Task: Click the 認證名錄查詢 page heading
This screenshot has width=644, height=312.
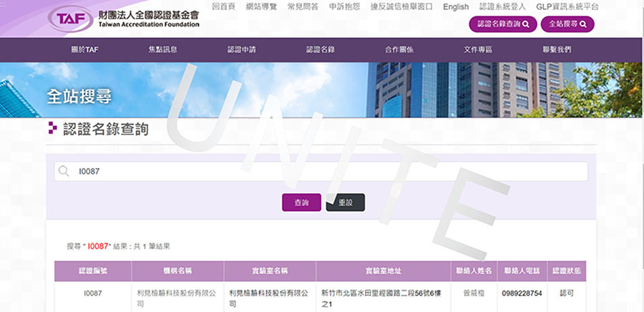Action: click(x=106, y=129)
